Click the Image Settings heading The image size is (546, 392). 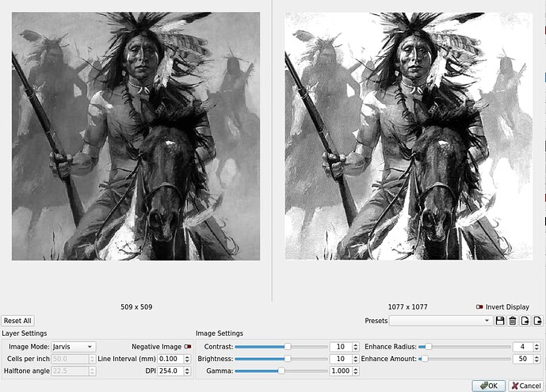tap(220, 333)
